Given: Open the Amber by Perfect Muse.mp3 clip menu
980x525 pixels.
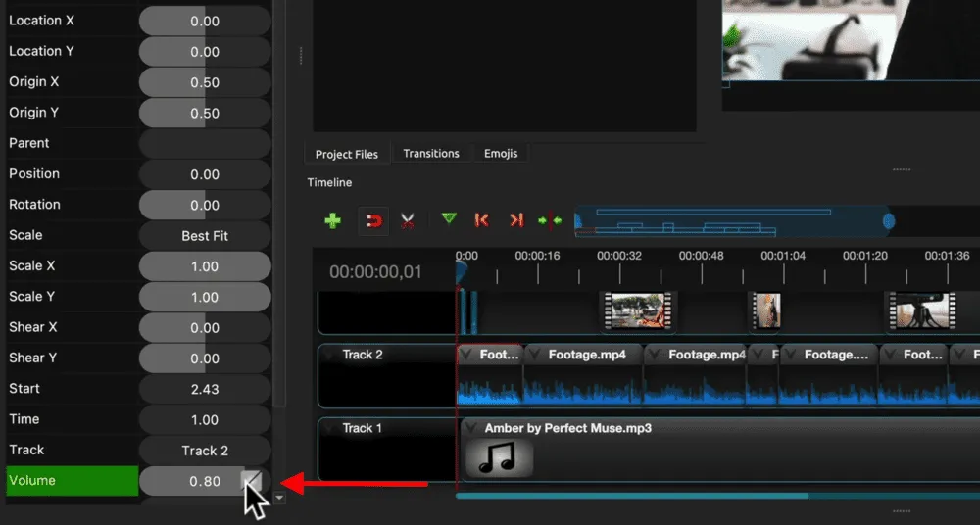Looking at the screenshot, I should point(471,428).
